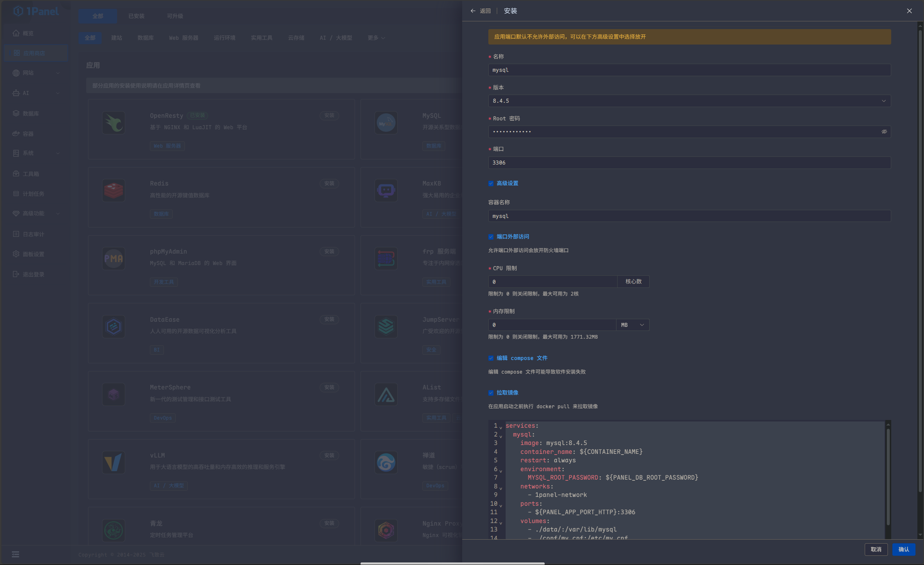Screen dimensions: 924x565
Task: Click the Redis app icon
Action: click(113, 190)
